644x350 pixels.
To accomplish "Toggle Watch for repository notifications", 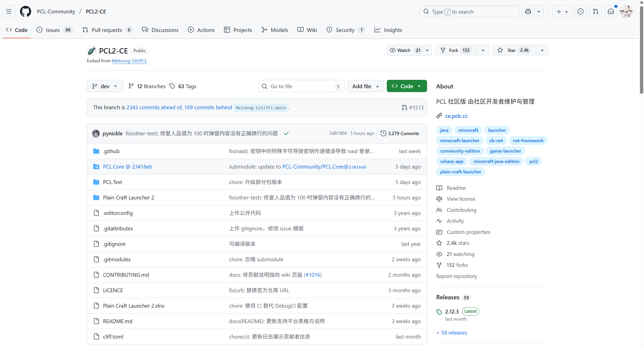I will click(404, 50).
